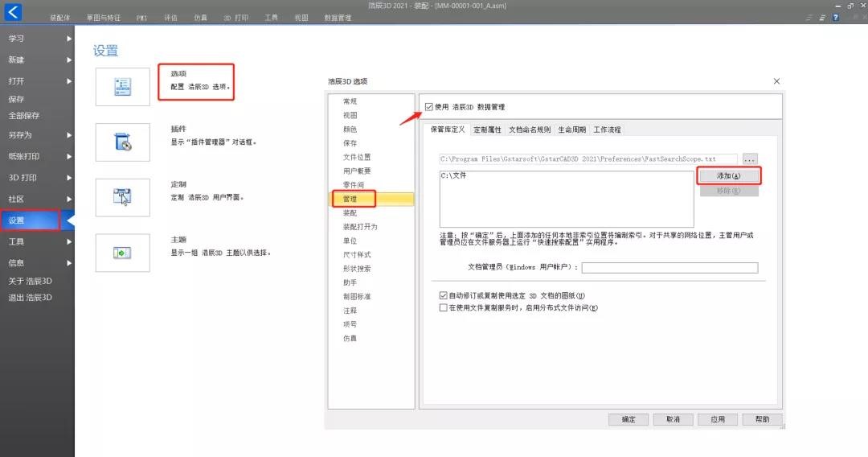
Task: Click the 定制 customize interface icon tile
Action: pyautogui.click(x=122, y=197)
